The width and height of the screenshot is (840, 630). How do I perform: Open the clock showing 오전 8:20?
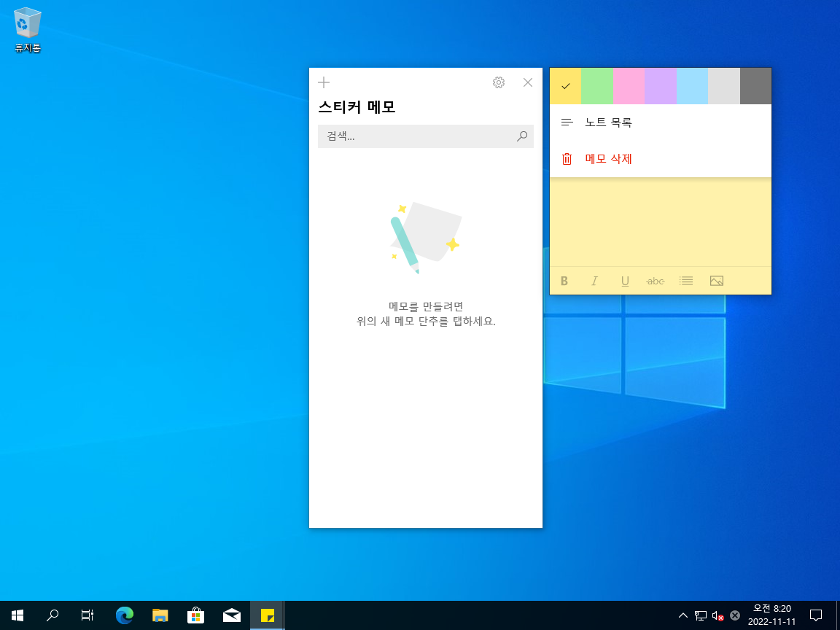pos(771,615)
